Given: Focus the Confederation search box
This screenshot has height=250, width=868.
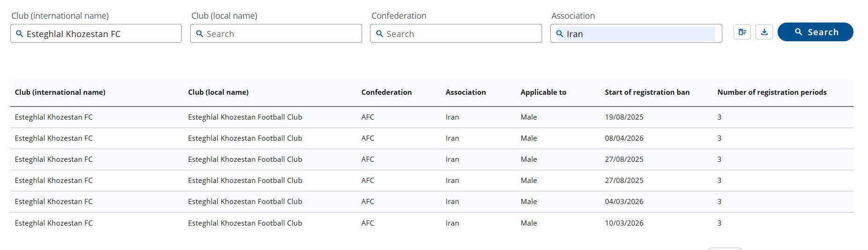Looking at the screenshot, I should 461,34.
